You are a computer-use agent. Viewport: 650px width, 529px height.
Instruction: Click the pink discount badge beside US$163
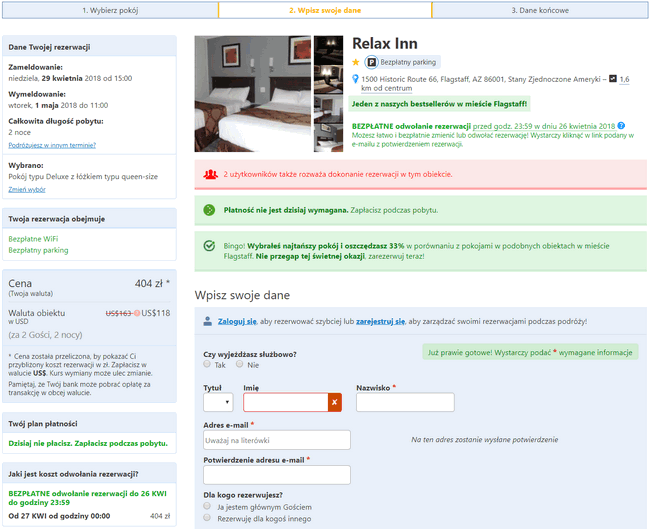137,313
